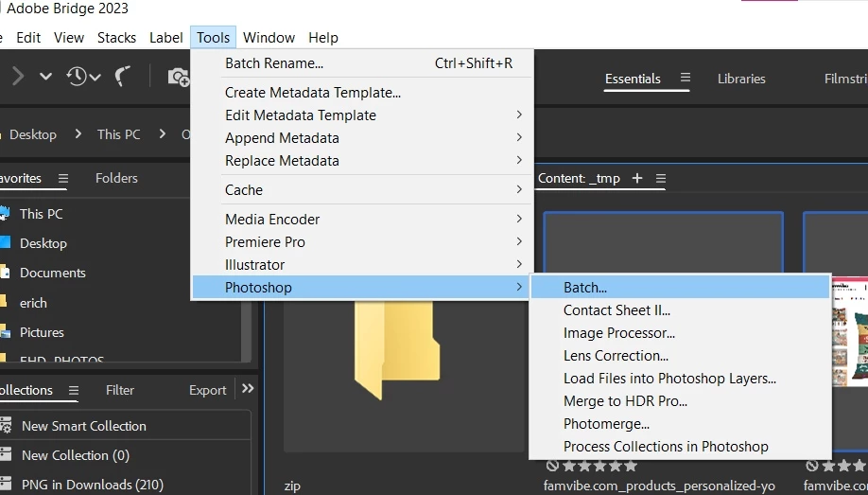Switch to Filmstrip workspace
The image size is (868, 495).
coord(846,79)
